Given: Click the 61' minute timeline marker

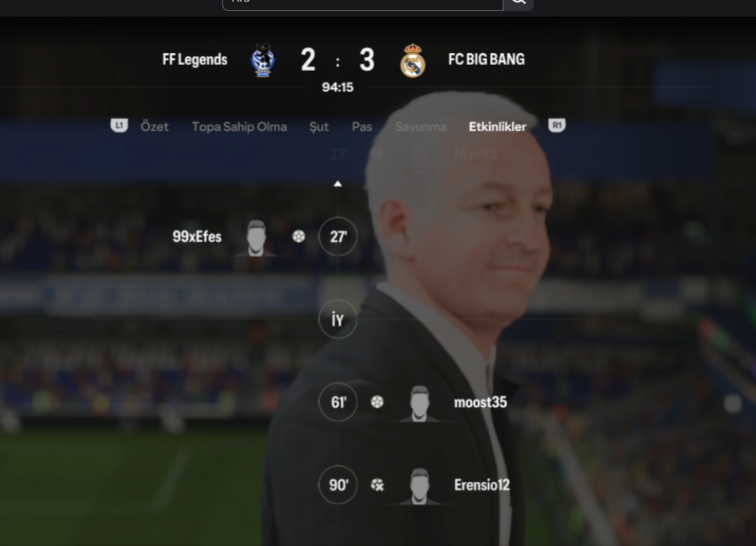Looking at the screenshot, I should [338, 402].
